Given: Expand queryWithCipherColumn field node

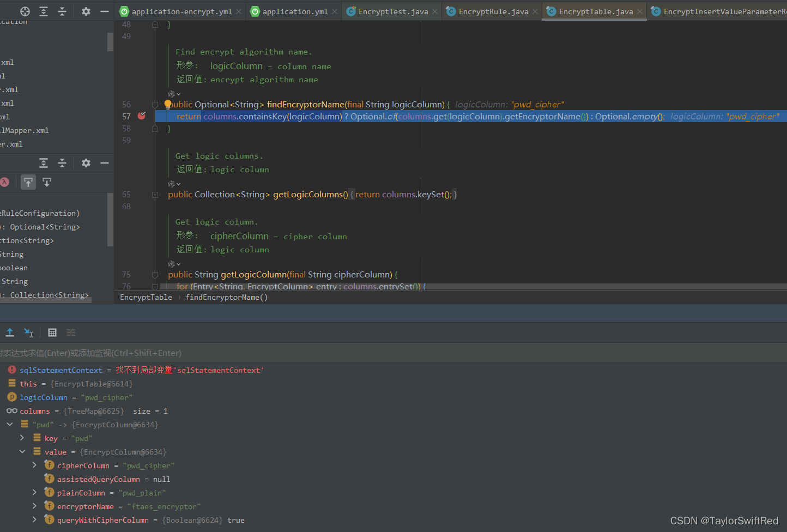Looking at the screenshot, I should point(34,519).
